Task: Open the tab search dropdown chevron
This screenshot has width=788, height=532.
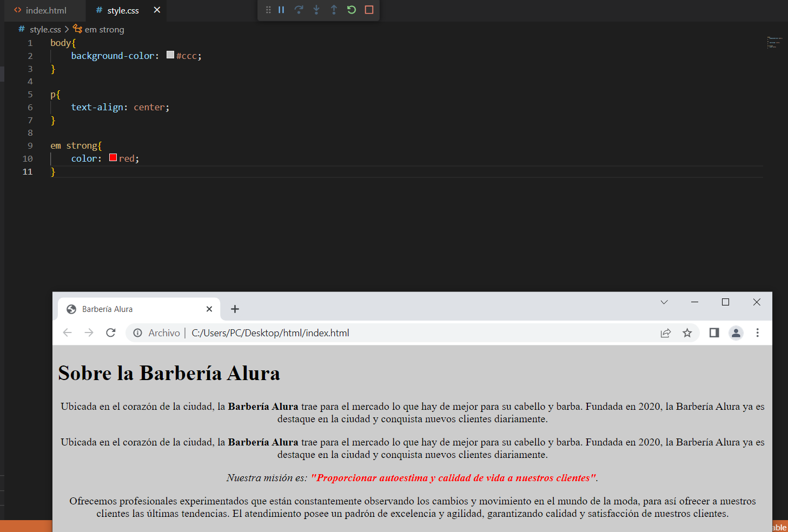Action: 664,302
